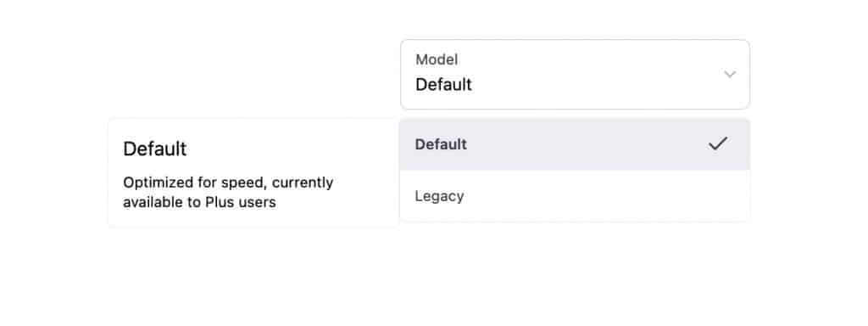Choose Legacy from the model list
The height and width of the screenshot is (326, 868).
[575, 196]
